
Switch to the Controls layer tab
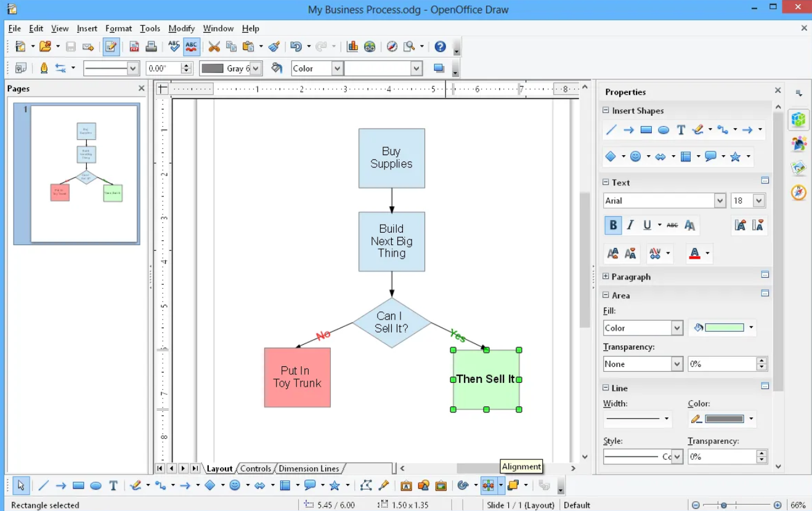[x=256, y=469]
